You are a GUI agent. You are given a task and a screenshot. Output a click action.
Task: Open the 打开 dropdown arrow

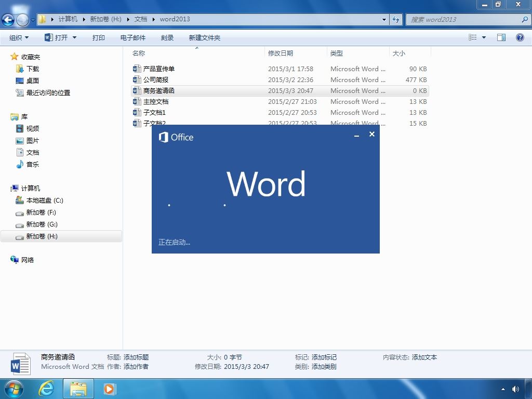tap(74, 37)
